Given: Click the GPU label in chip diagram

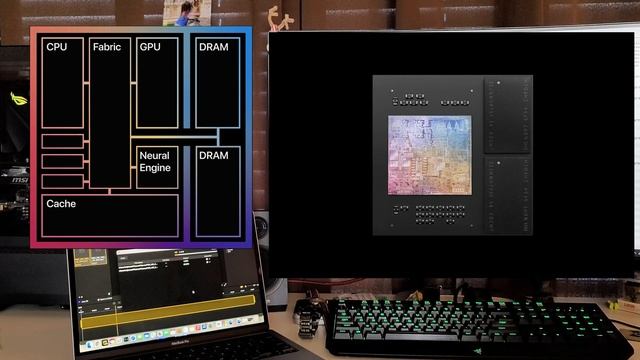Looking at the screenshot, I should tap(150, 47).
